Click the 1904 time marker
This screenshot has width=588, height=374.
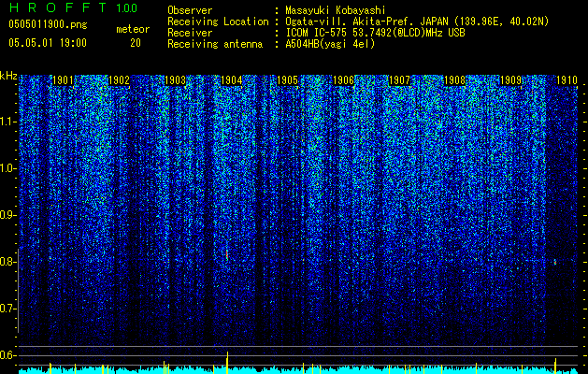[x=232, y=80]
